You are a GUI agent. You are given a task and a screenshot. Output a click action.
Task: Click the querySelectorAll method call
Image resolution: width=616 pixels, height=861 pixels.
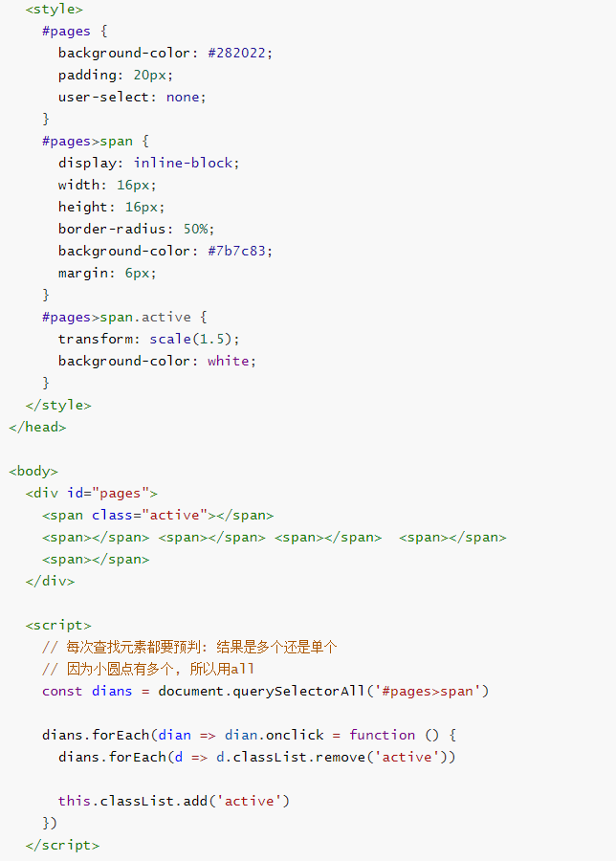(x=289, y=691)
